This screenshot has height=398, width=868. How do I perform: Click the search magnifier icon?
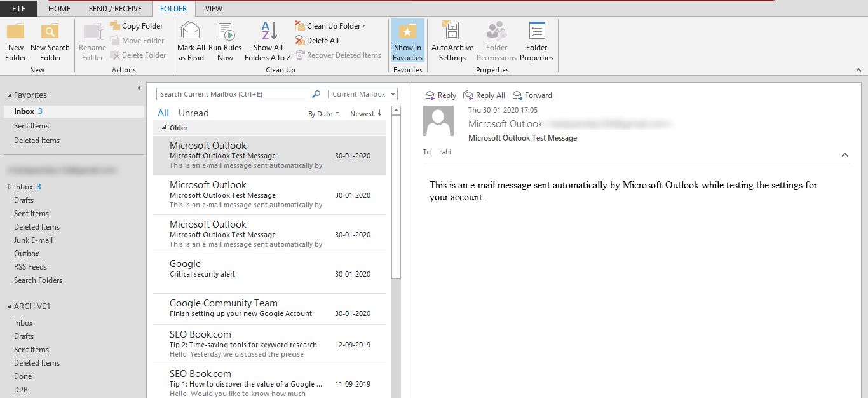[x=316, y=94]
